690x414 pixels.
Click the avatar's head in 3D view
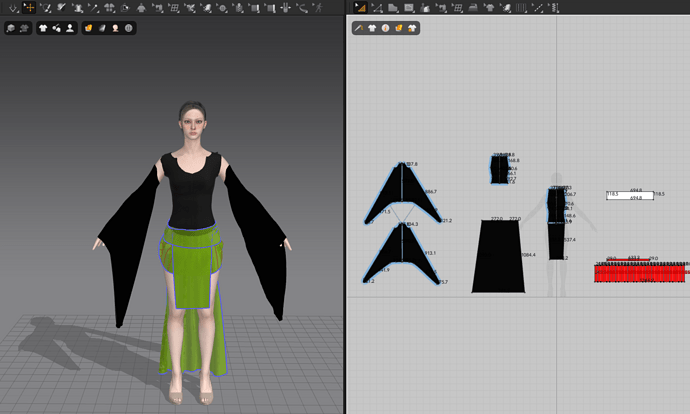coord(192,121)
